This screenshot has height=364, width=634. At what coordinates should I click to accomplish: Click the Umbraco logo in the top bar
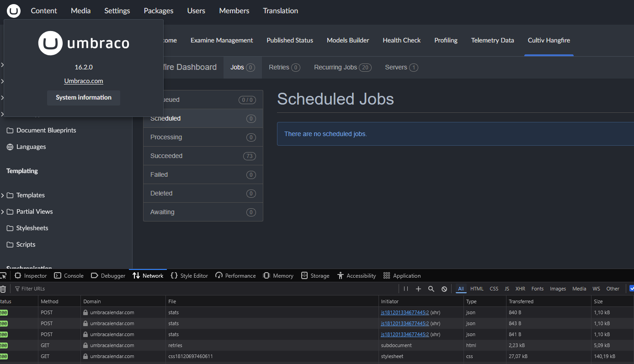tap(14, 11)
